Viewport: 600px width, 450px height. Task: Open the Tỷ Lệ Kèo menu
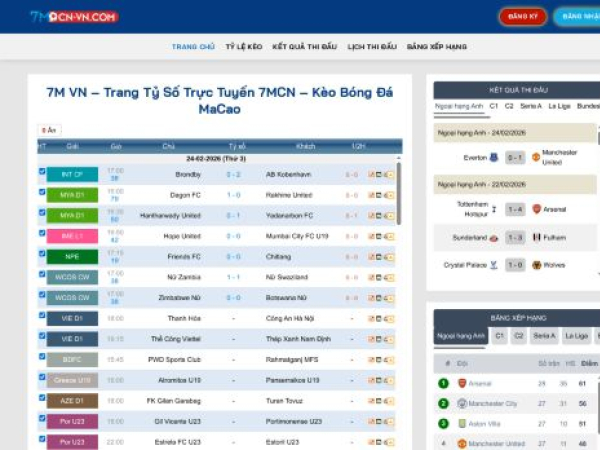coord(243,47)
